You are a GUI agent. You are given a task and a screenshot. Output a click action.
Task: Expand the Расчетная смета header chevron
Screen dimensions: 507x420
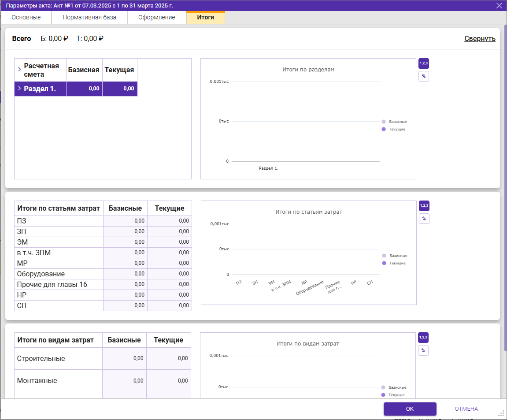tap(19, 70)
